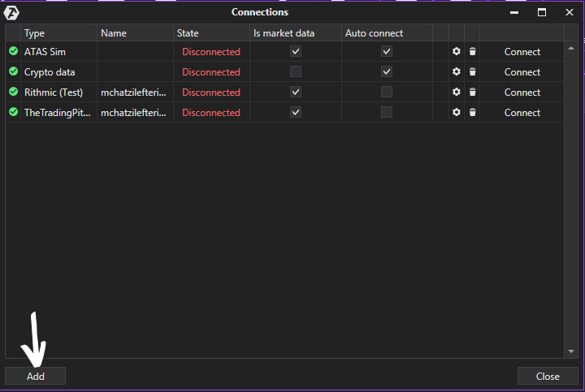Screen dimensions: 585x392
Task: Connect the TheTradingPit connection
Action: pos(522,113)
